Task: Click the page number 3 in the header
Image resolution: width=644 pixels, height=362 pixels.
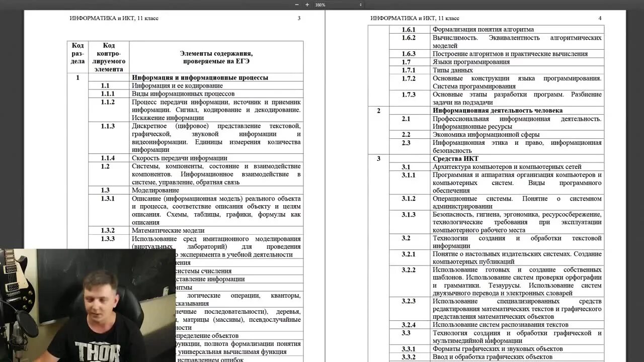Action: [x=299, y=18]
